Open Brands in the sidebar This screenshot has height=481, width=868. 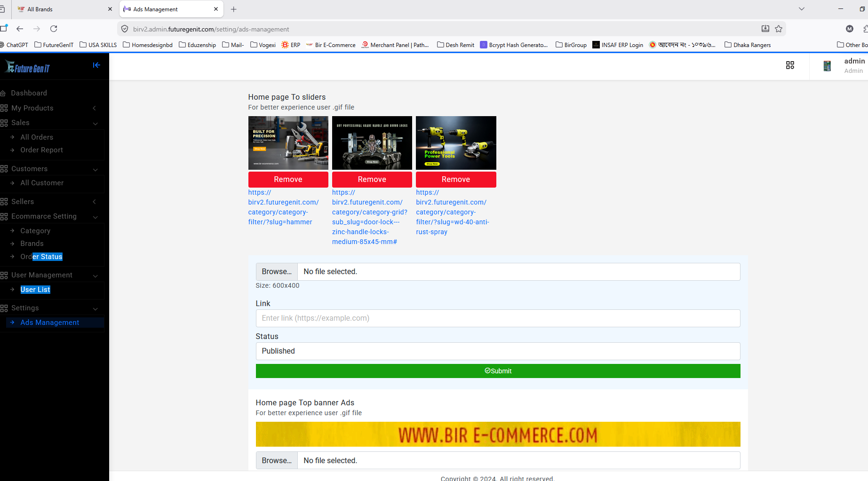[x=32, y=244]
